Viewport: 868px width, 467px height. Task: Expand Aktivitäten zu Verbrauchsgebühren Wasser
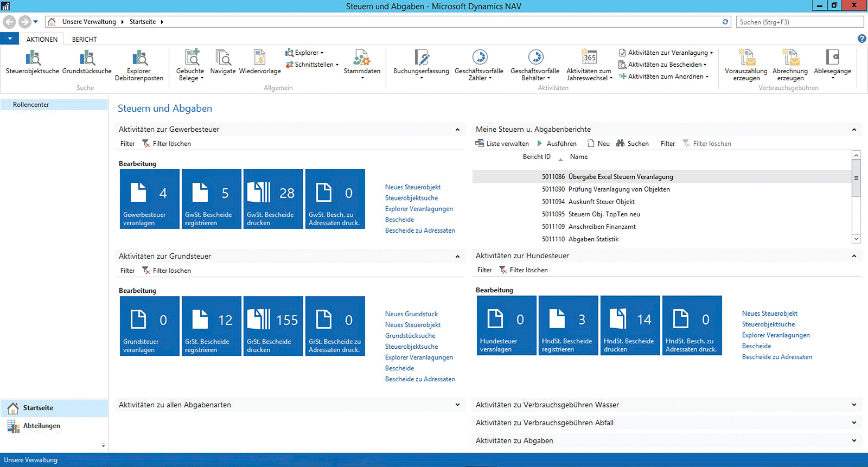click(854, 405)
